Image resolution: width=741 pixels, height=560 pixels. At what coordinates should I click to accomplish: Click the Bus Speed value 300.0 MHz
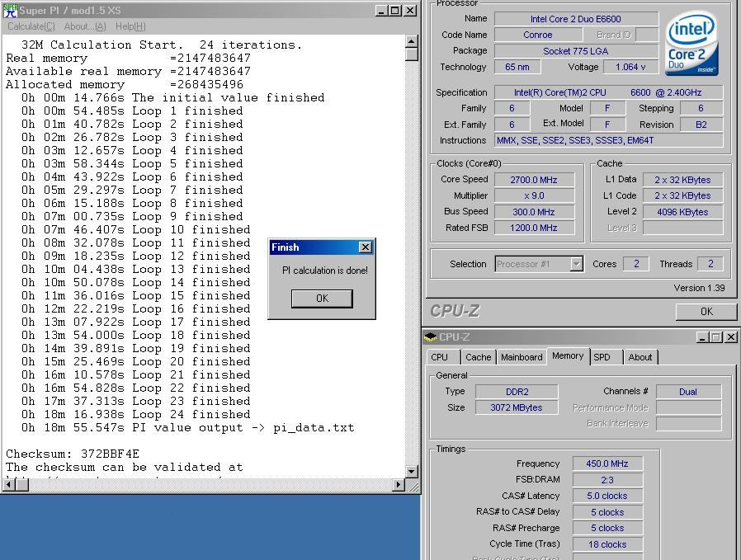click(x=534, y=212)
